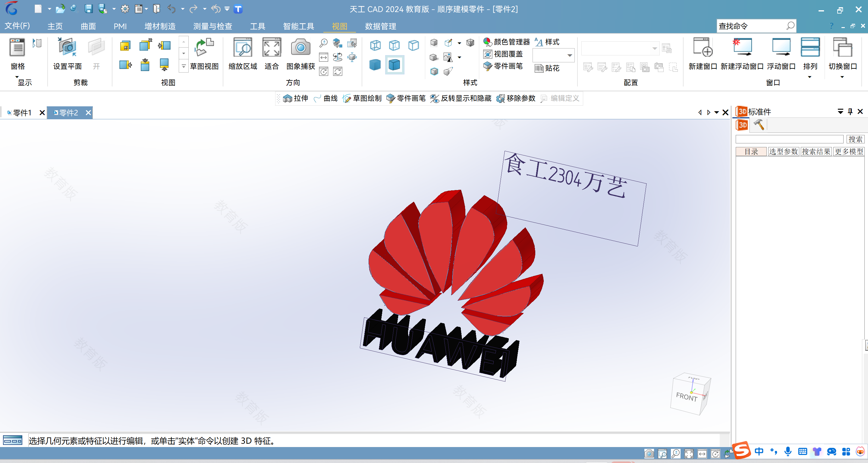
Task: Click the 贴花 decal tool
Action: (x=547, y=68)
